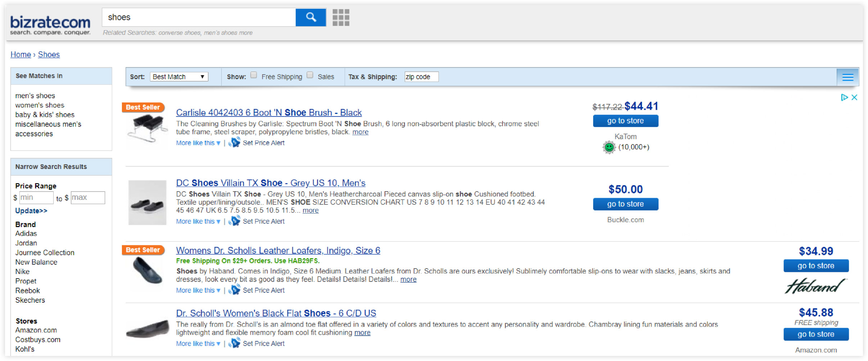Click price alert icon for Carlisle brush
The height and width of the screenshot is (361, 868).
[x=235, y=142]
